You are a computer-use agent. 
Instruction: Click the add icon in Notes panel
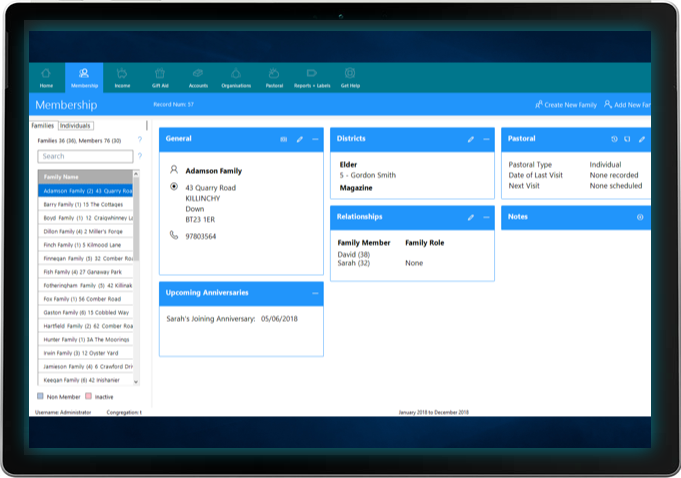[640, 217]
